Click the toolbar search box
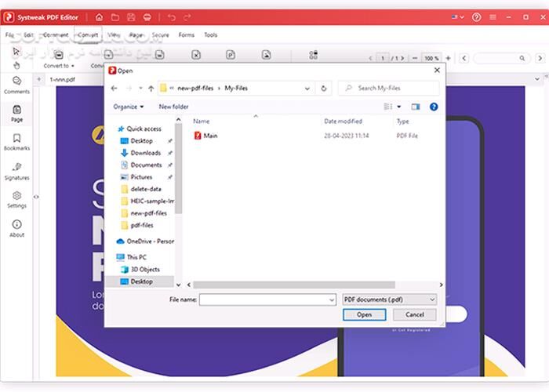 (x=501, y=58)
